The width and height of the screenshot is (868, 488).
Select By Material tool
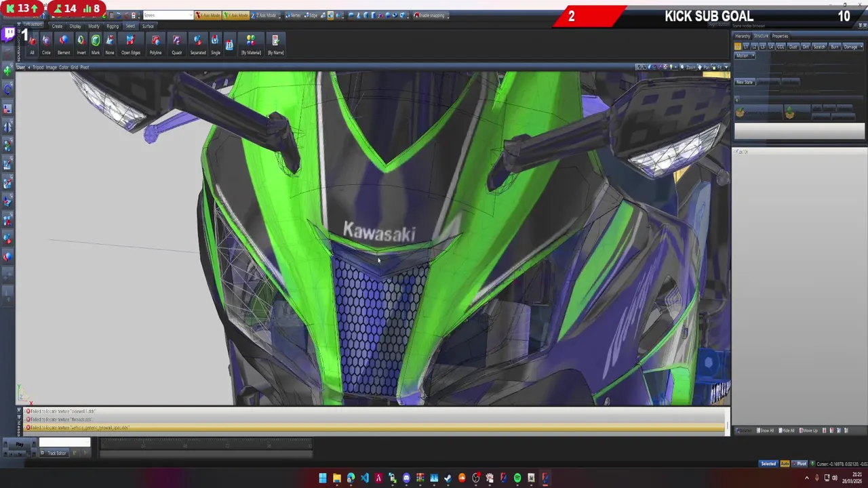pyautogui.click(x=251, y=45)
